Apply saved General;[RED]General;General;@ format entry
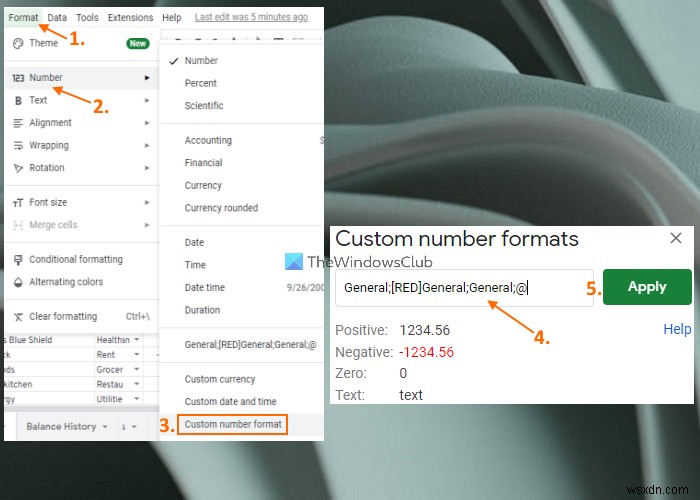 [242, 345]
